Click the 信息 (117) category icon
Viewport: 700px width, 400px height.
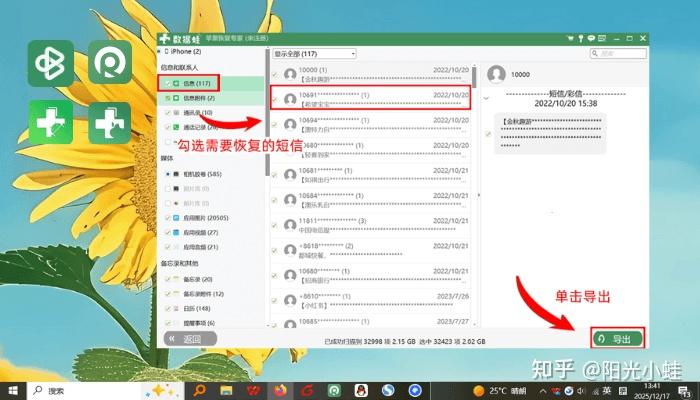176,83
